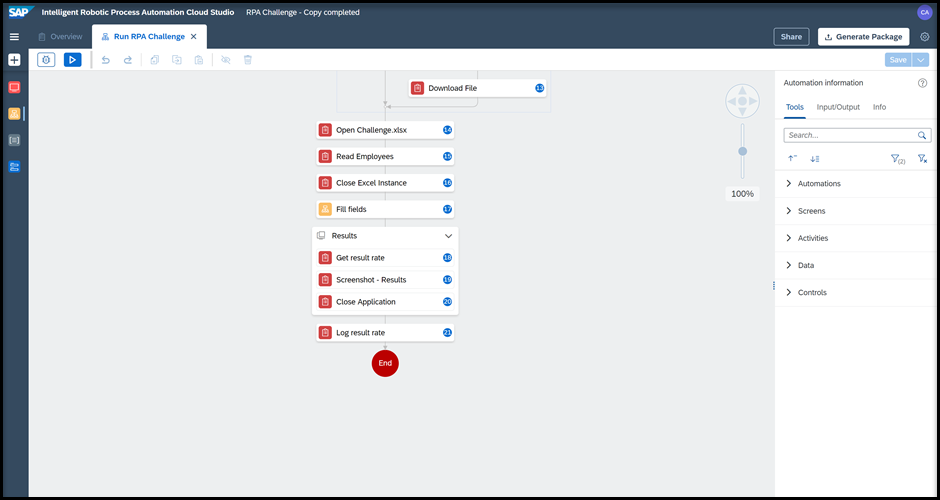Click the red End node

click(x=385, y=363)
